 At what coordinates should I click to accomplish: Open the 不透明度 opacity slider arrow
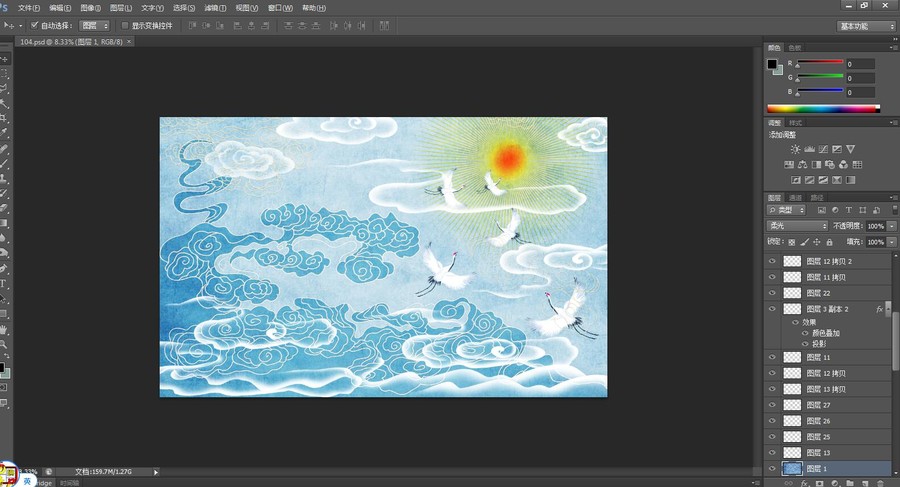pyautogui.click(x=892, y=226)
